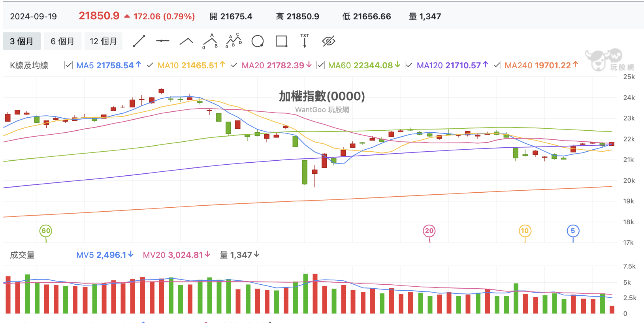Uncheck the MA5 moving average checkbox
644x323 pixels.
pos(68,65)
